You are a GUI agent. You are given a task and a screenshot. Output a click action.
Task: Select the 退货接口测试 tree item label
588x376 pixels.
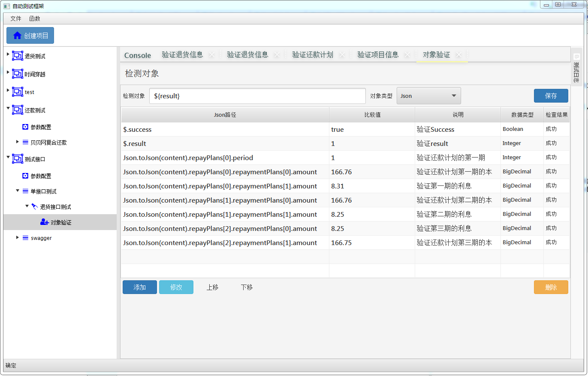click(56, 207)
